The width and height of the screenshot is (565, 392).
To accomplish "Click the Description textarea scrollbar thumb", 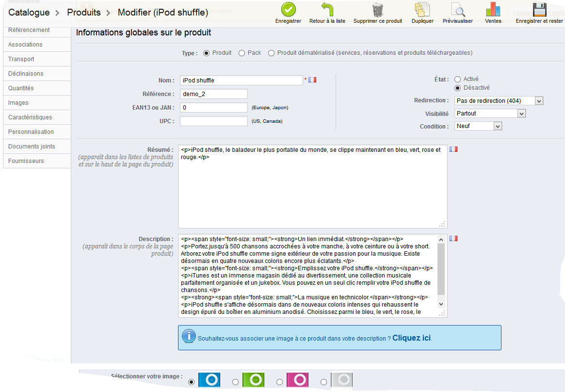I will (x=441, y=269).
